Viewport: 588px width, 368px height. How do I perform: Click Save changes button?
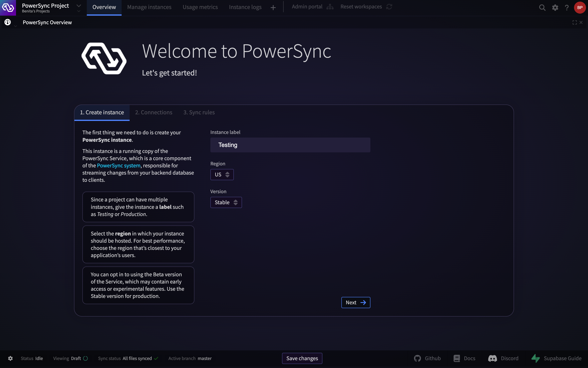coord(302,358)
